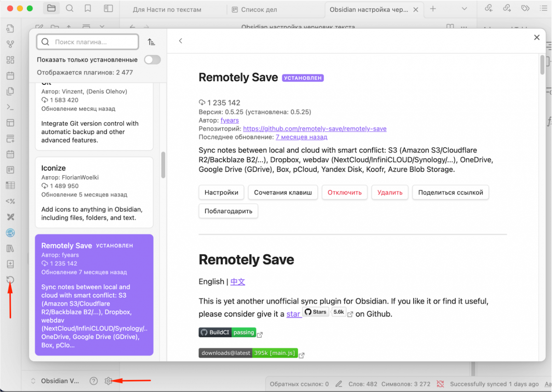Click the library books icon in ribbon
Viewport: 552px width, 392px height.
(x=10, y=248)
